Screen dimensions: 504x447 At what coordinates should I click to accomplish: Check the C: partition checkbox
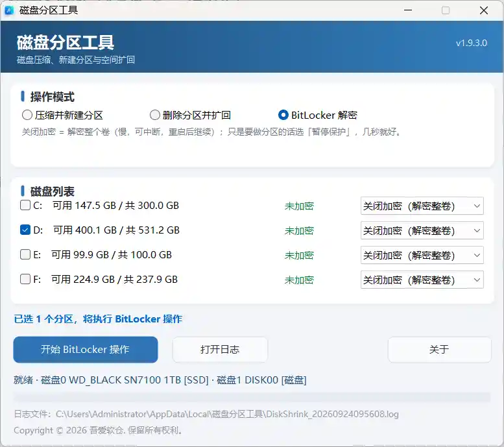(25, 205)
